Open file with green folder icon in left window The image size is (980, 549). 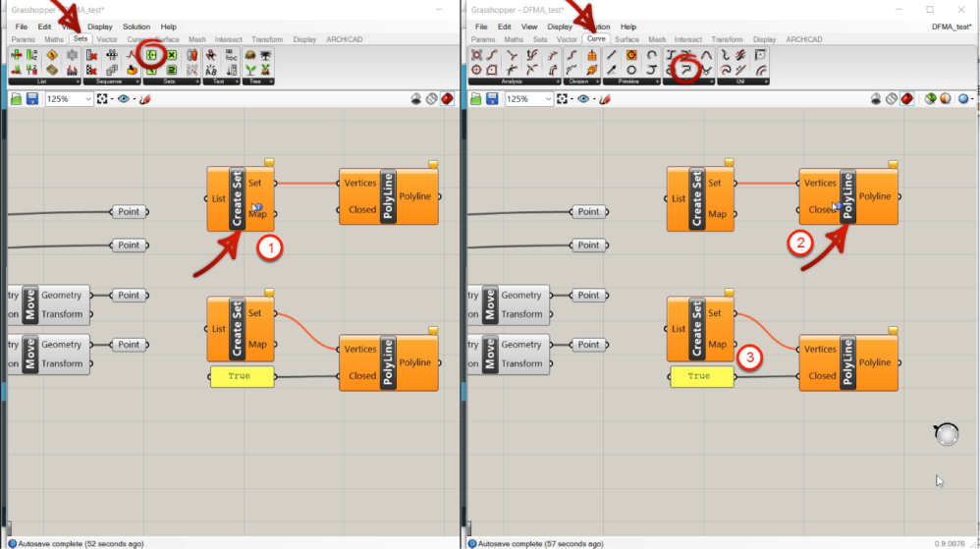pyautogui.click(x=17, y=99)
